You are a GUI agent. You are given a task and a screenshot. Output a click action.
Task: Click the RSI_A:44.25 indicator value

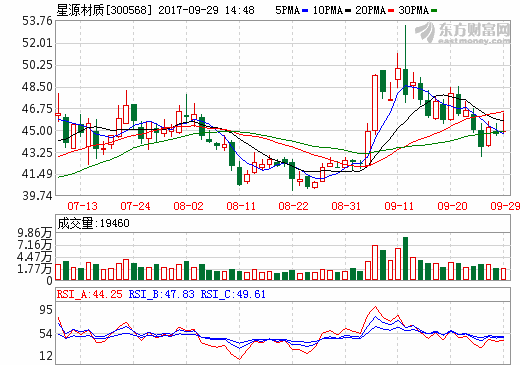pos(89,294)
